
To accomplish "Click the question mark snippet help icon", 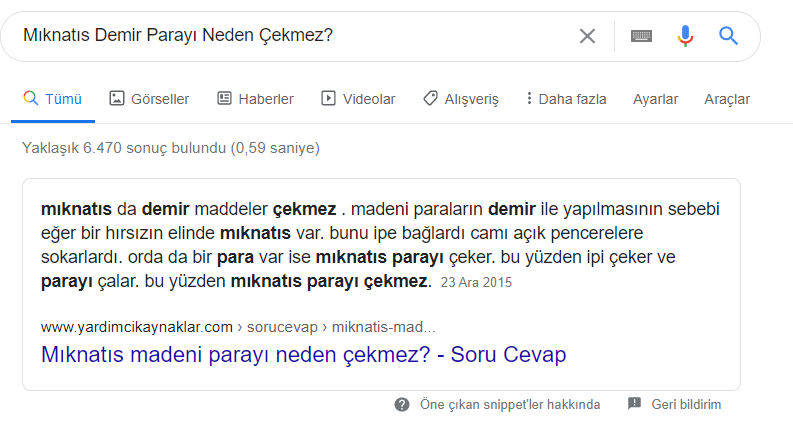I will (x=402, y=405).
